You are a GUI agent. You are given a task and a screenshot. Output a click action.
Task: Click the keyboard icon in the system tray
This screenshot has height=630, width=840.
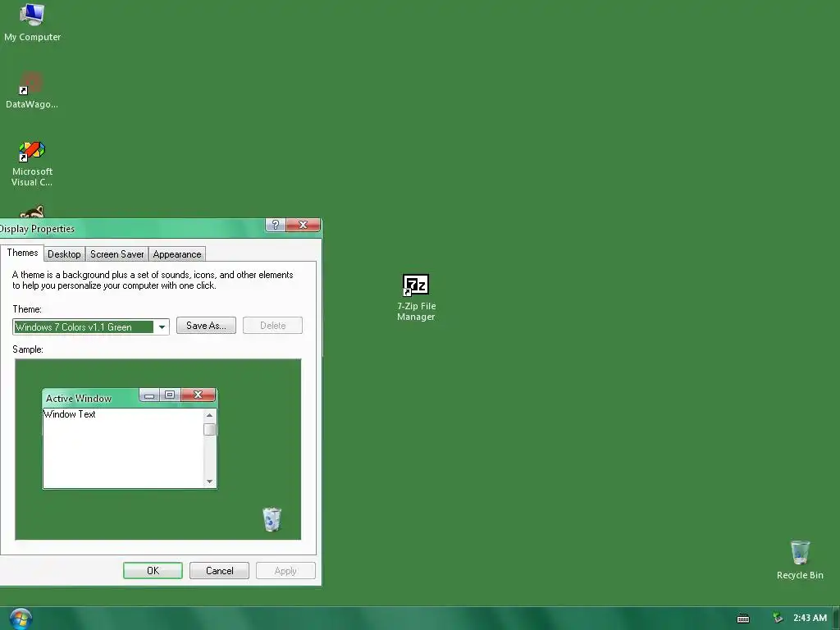[743, 619]
